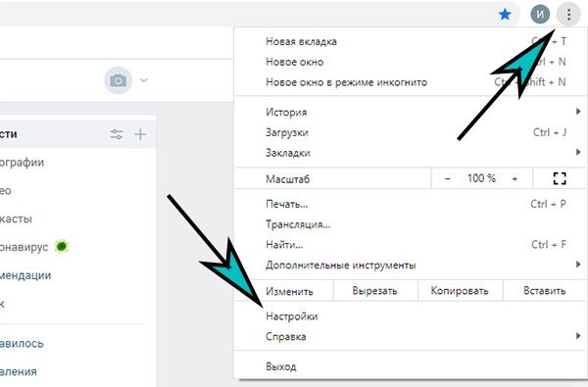Choose Трансляция... in the menu
588x387 pixels.
click(x=411, y=224)
